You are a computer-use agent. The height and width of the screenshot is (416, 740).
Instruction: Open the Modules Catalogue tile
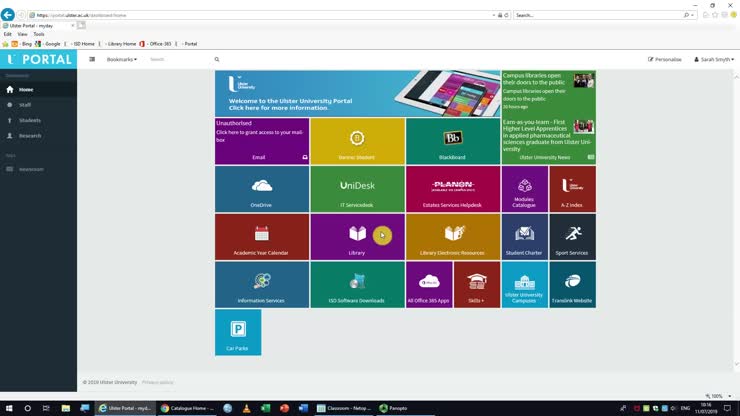[524, 189]
